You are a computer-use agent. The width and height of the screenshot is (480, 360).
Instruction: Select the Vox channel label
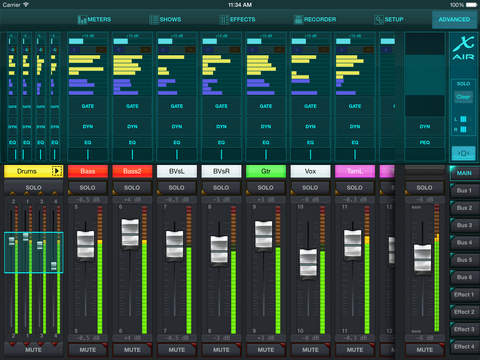tap(310, 171)
